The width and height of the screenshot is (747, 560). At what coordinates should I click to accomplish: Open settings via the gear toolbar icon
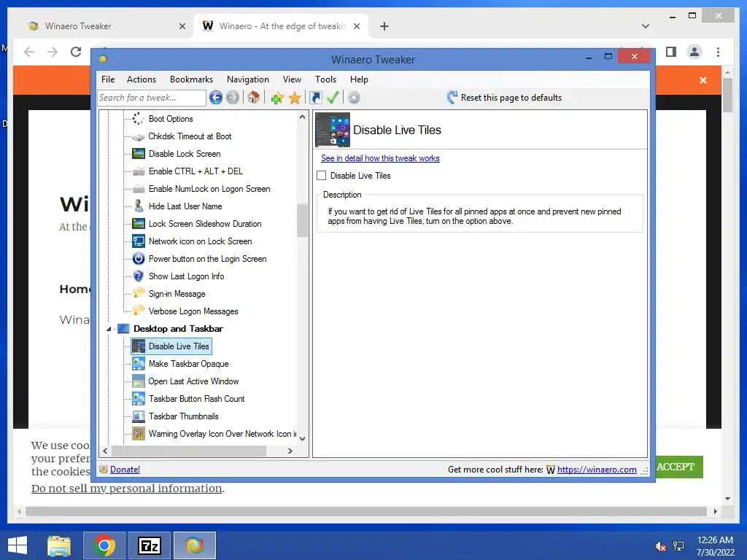pos(354,98)
